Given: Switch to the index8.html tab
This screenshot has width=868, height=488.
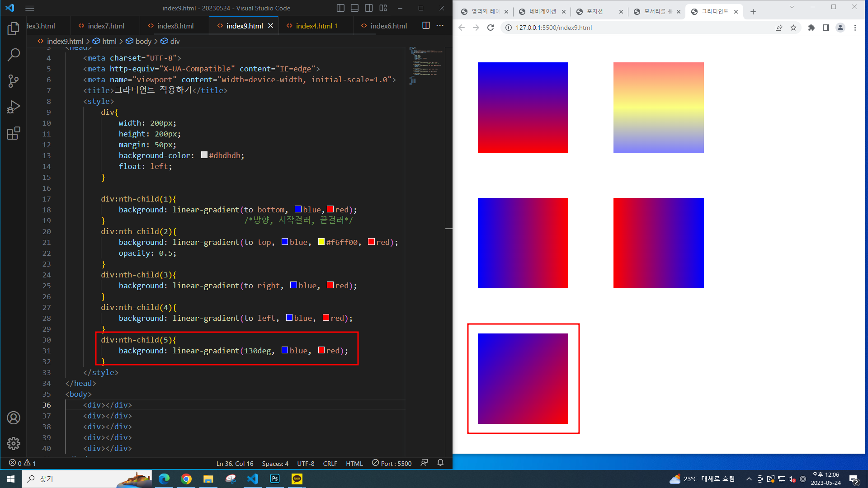Looking at the screenshot, I should click(x=175, y=26).
